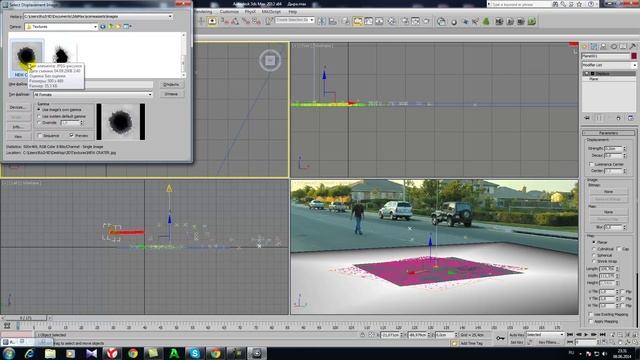Open the Hierarchy panel tab icon
The width and height of the screenshot is (640, 360).
604,46
